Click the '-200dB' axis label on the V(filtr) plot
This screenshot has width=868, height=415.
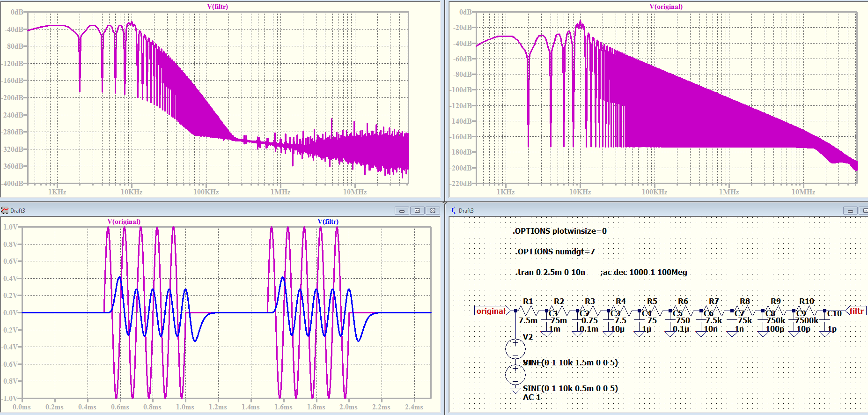pos(12,97)
